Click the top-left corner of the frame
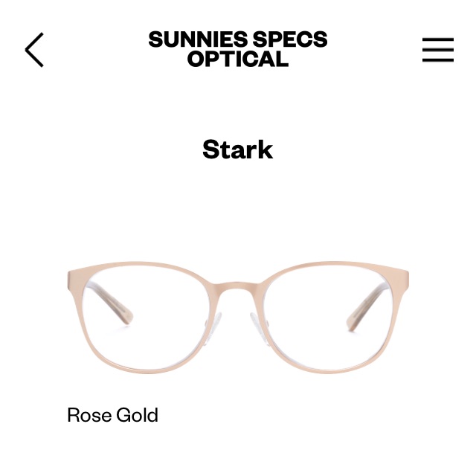476x476 pixels. [72, 271]
